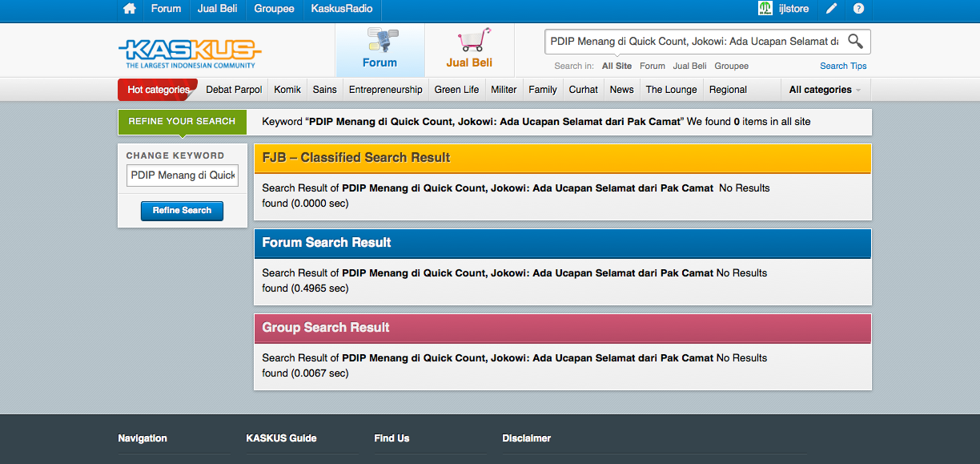Open Jual Beli in the top navigation bar
The image size is (980, 464).
pyautogui.click(x=218, y=9)
